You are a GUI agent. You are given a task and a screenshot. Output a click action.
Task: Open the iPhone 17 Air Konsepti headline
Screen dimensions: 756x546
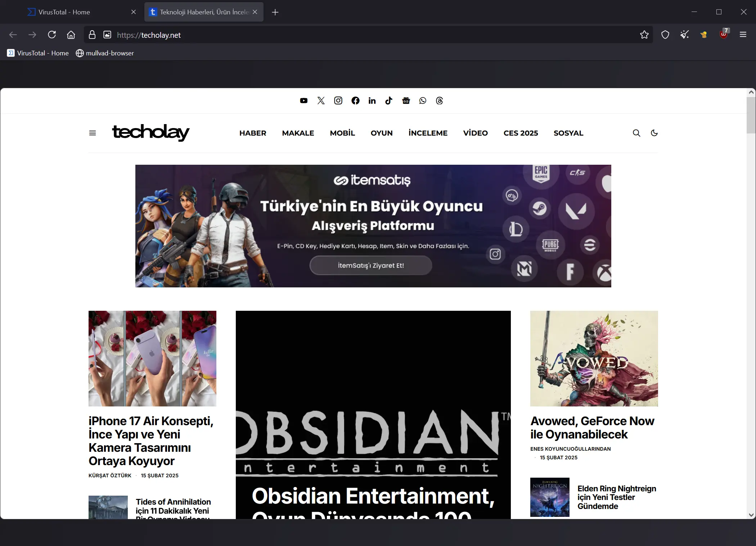[x=151, y=441]
